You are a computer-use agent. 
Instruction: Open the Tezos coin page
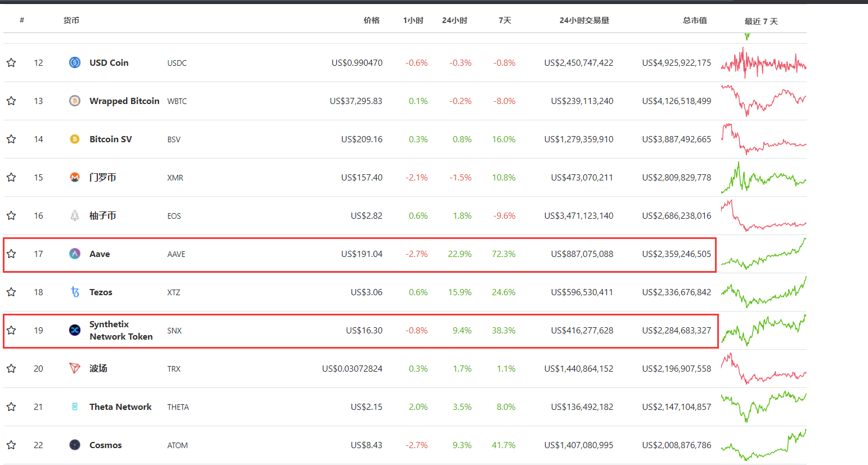(x=101, y=292)
